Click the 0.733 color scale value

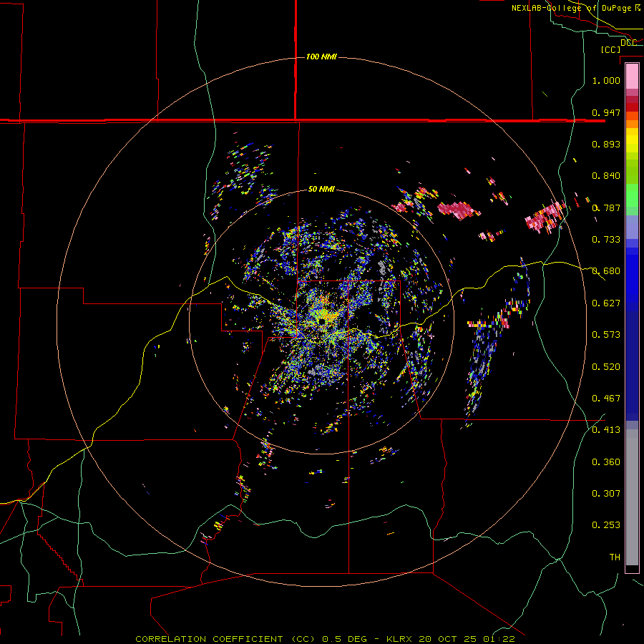[x=606, y=240]
